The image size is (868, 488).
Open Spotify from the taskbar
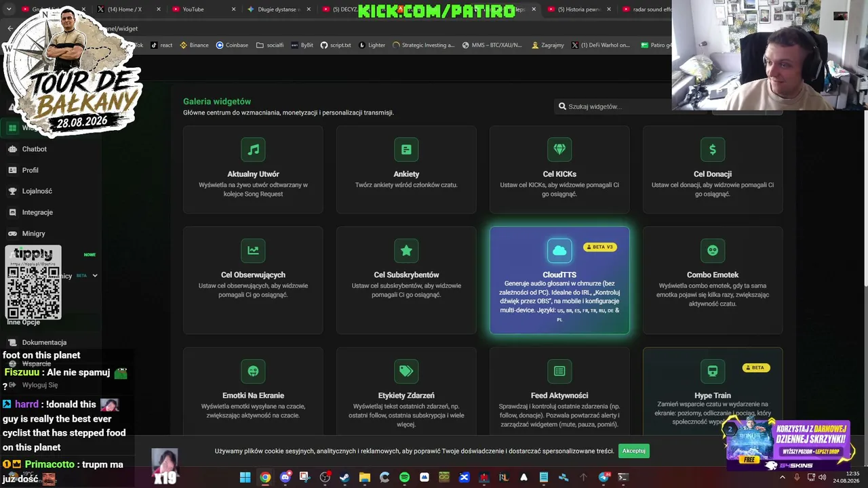coord(404,477)
